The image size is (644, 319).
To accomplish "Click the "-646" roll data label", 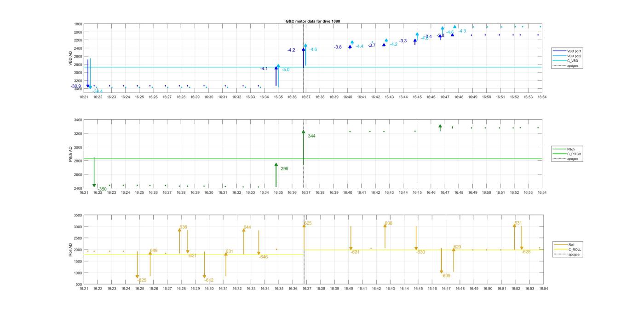I will click(x=263, y=257).
